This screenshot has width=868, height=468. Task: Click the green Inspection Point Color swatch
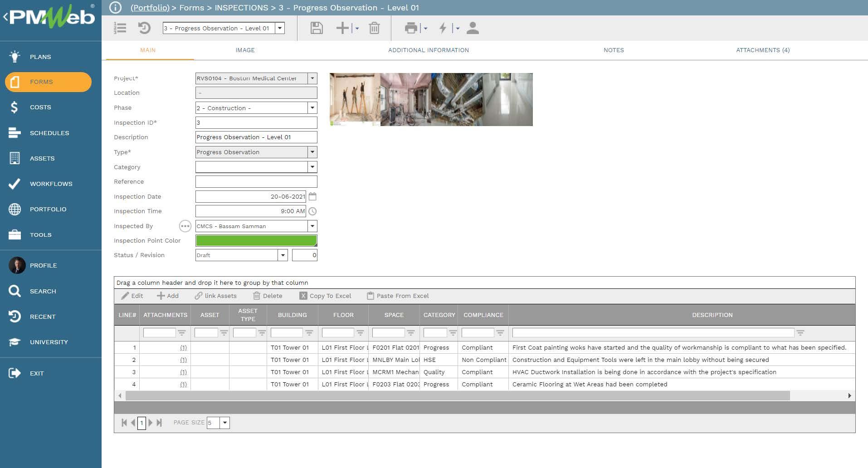pos(256,241)
